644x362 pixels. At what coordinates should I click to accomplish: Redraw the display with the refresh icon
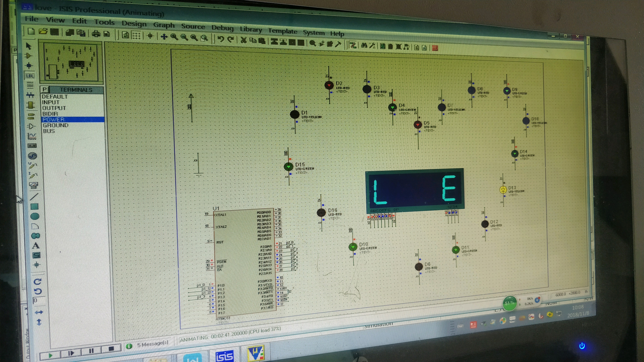point(125,35)
